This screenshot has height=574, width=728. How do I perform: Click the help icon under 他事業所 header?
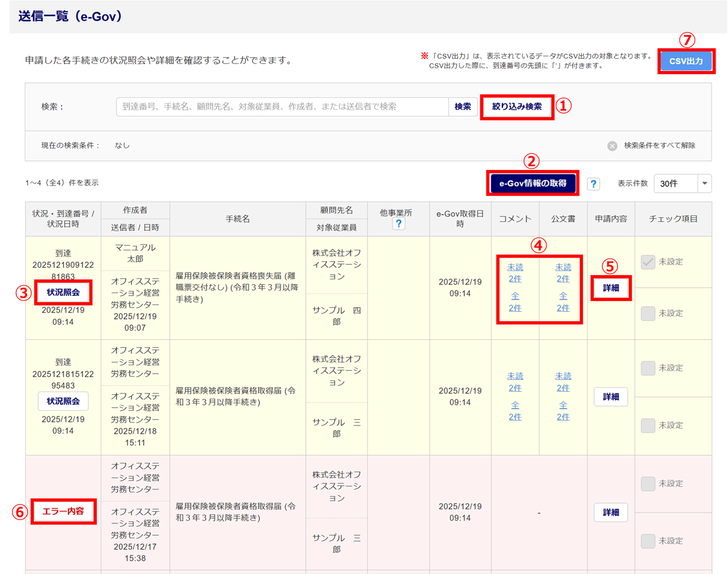click(x=398, y=224)
